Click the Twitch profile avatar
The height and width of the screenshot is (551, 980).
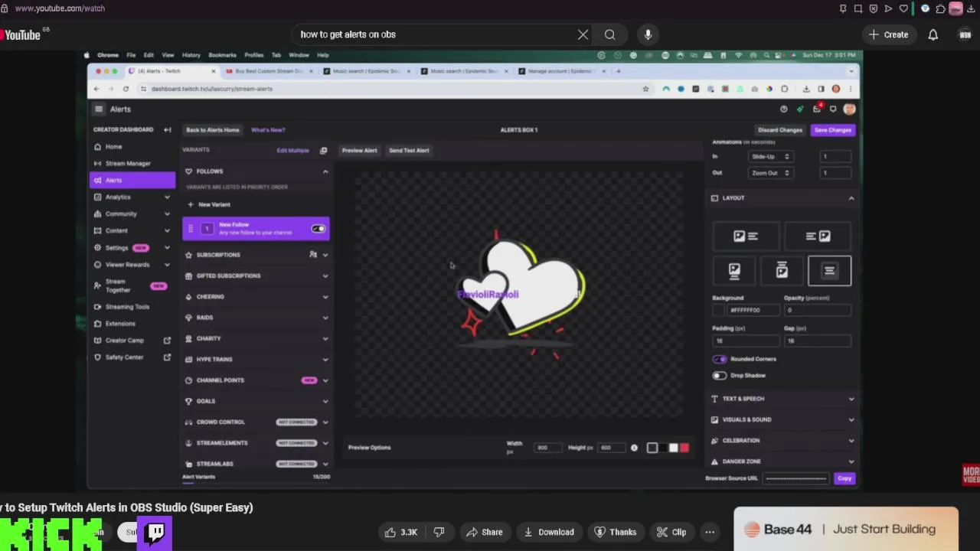pyautogui.click(x=849, y=109)
